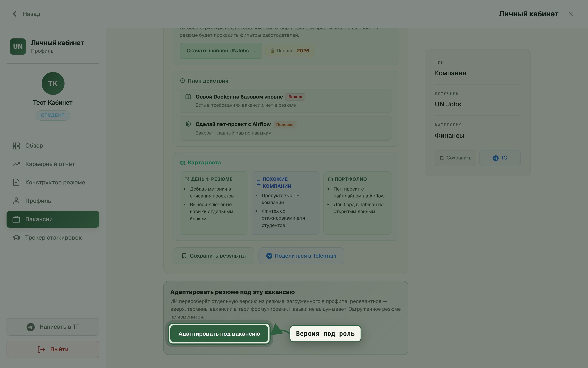Download the UNJobs template
The width and height of the screenshot is (588, 368).
point(221,51)
